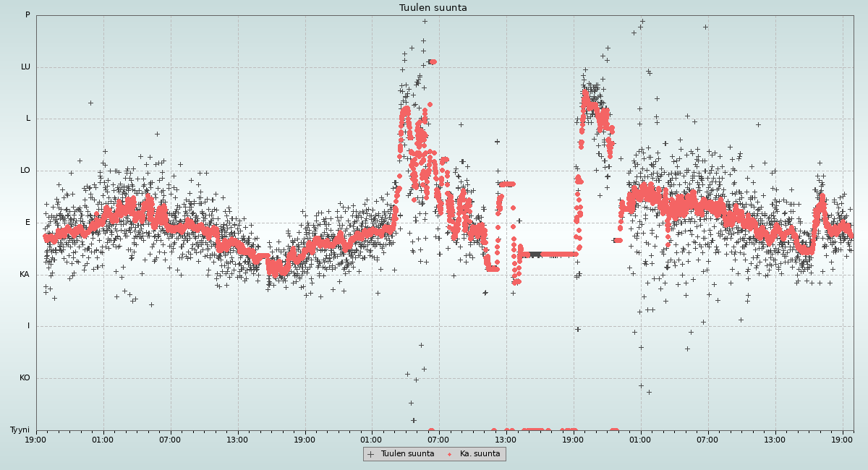
Task: Select the "E" y-axis label
Action: (x=28, y=223)
